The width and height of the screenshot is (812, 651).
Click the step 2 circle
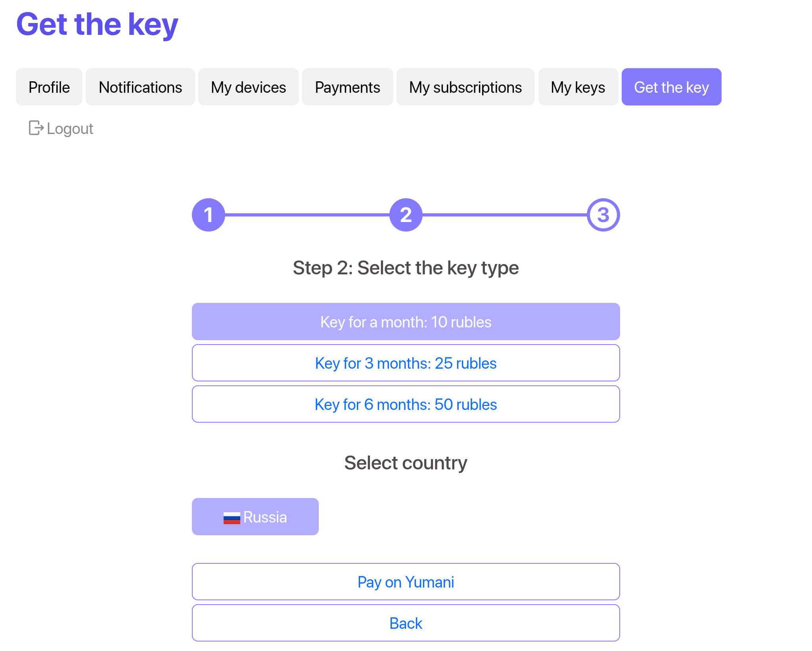[x=406, y=215]
